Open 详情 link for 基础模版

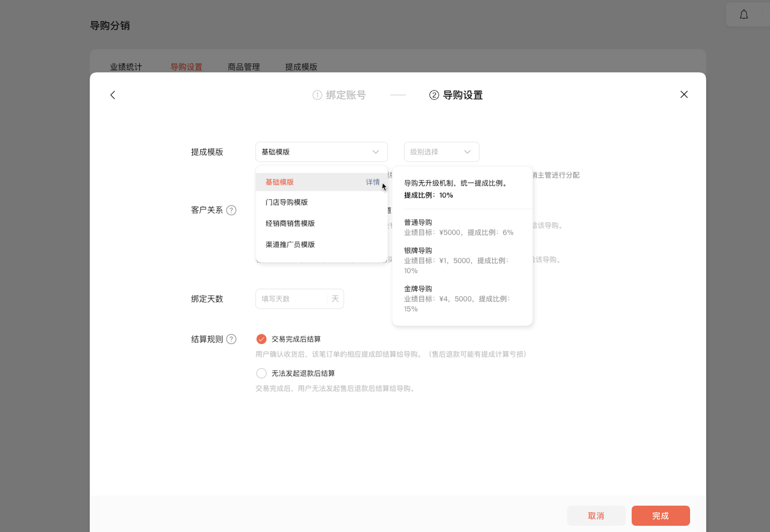coord(373,182)
